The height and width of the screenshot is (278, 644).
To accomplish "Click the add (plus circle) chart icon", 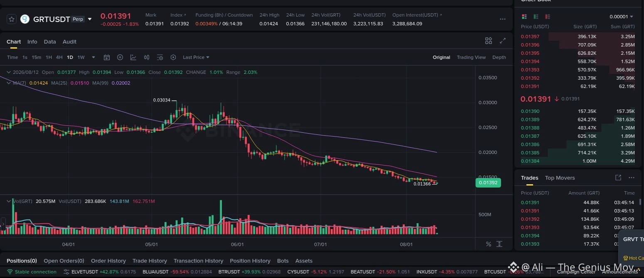I will pos(120,57).
